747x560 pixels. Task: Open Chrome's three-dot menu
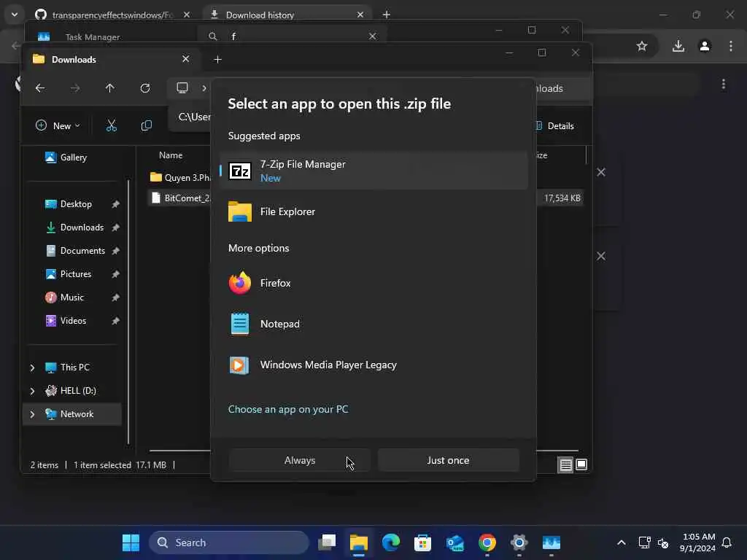731,46
